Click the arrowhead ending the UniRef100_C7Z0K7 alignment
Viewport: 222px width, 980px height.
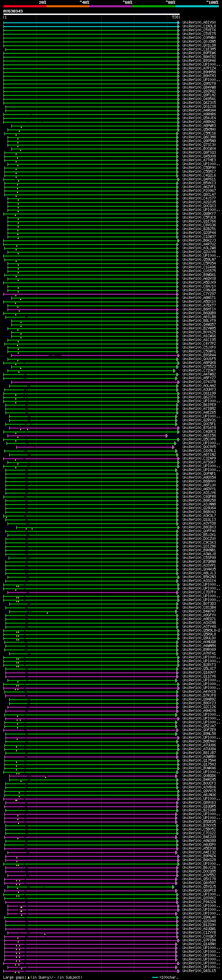pos(174,371)
